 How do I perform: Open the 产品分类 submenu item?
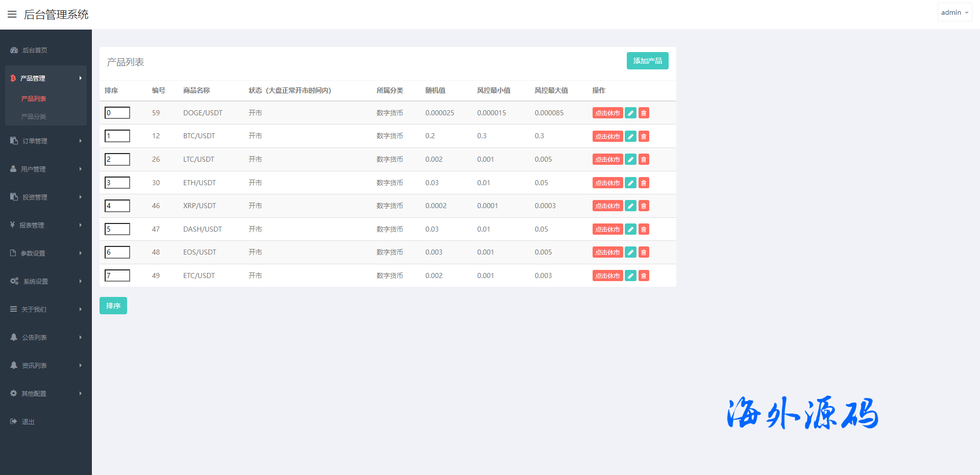(34, 116)
